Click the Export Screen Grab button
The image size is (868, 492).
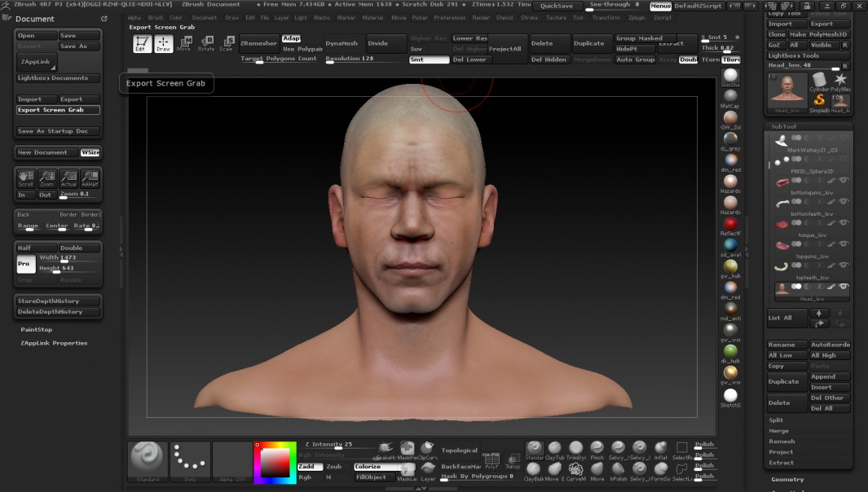[x=58, y=110]
